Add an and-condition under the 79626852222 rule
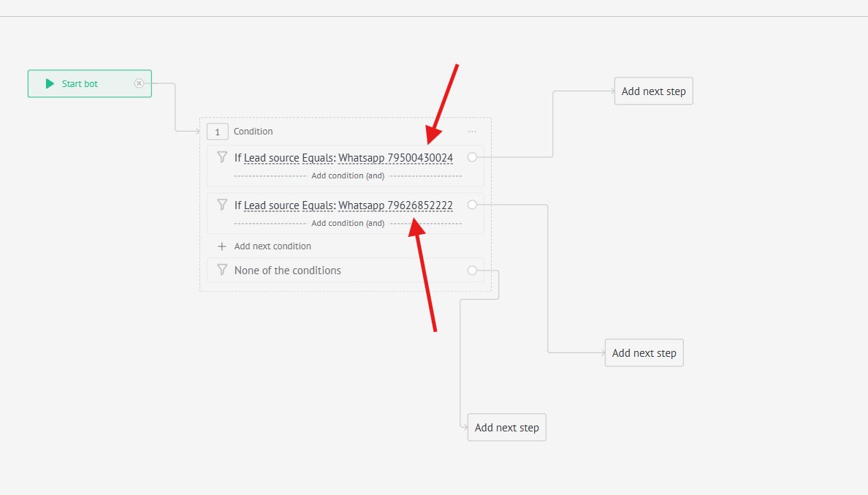The image size is (868, 495). pos(348,223)
